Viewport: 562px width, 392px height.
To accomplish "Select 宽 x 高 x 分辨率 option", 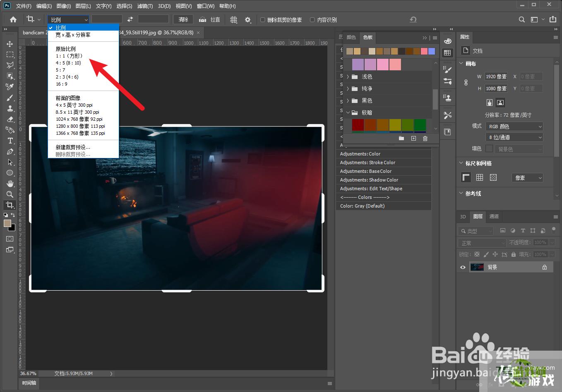I will click(73, 35).
